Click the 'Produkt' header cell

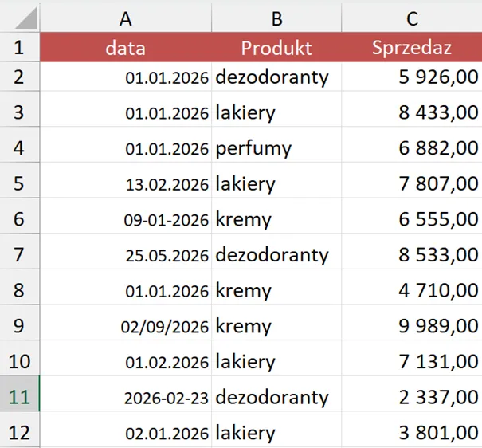pyautogui.click(x=276, y=48)
